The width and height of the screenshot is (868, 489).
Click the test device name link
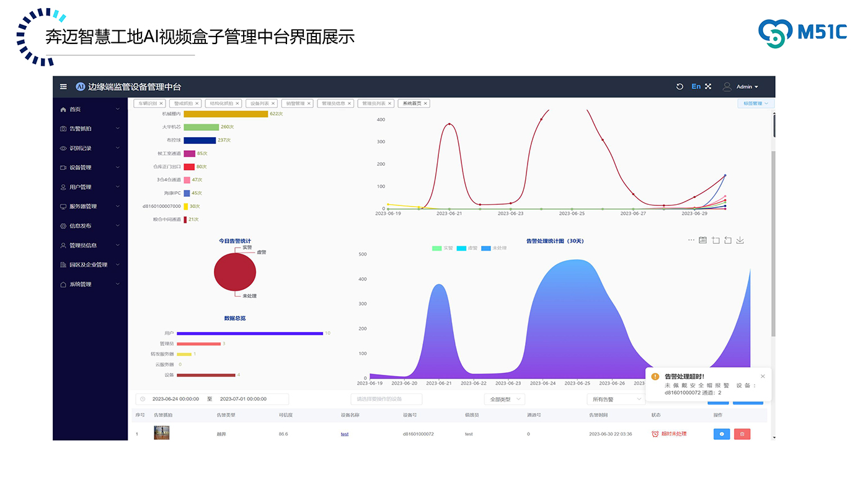(345, 434)
